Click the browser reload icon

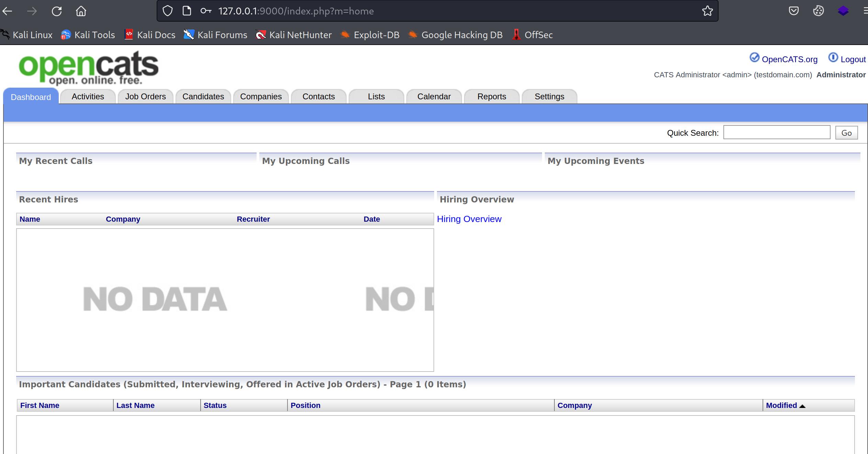(57, 11)
